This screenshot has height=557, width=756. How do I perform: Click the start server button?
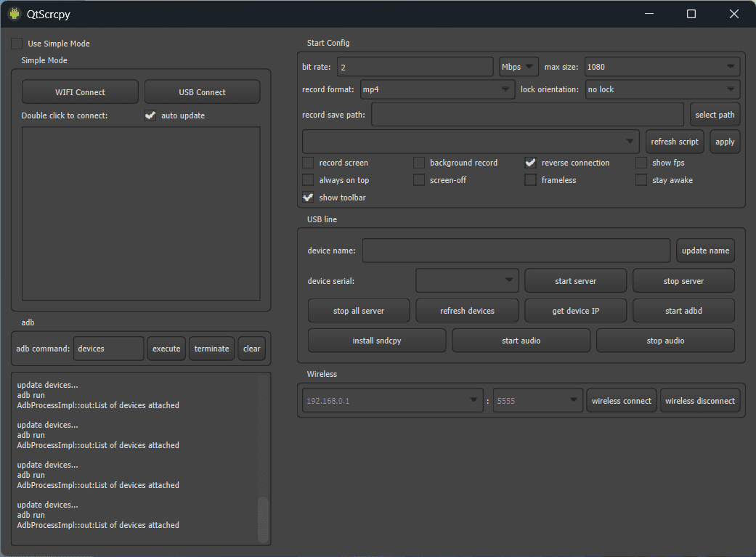(x=575, y=281)
